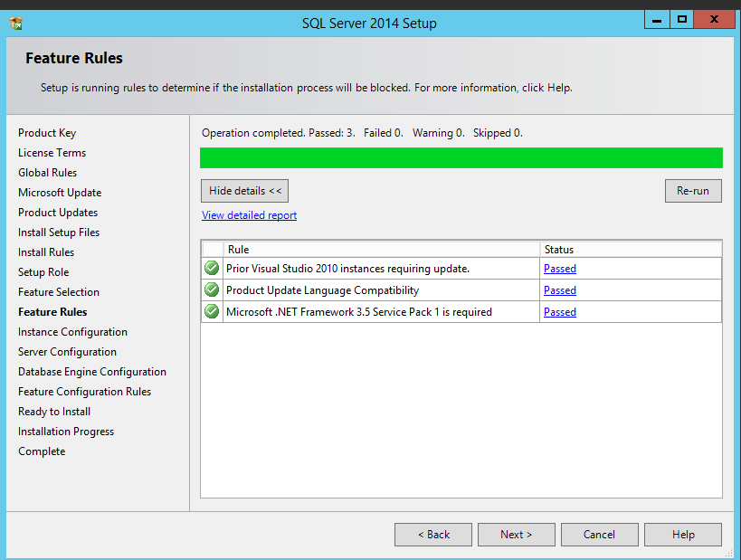The height and width of the screenshot is (560, 741).
Task: Select Setup Role step in sidebar
Action: coord(43,272)
